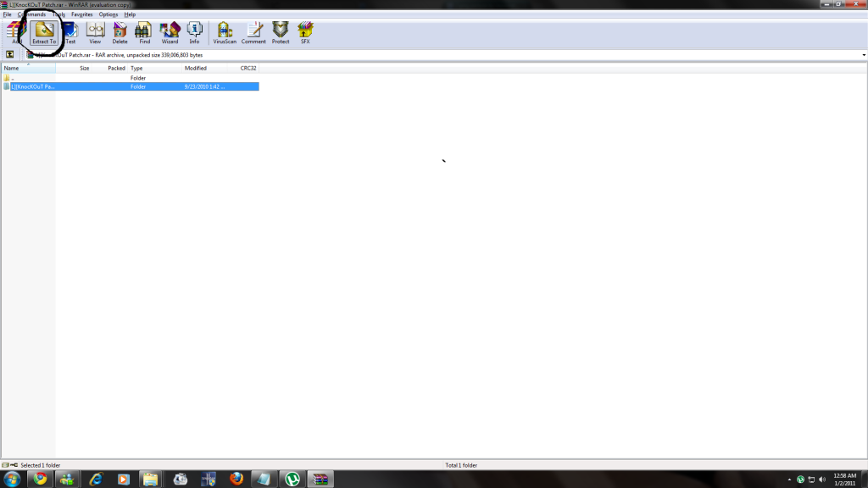Sort the list by Modified column
This screenshot has height=488, width=868.
pyautogui.click(x=196, y=68)
